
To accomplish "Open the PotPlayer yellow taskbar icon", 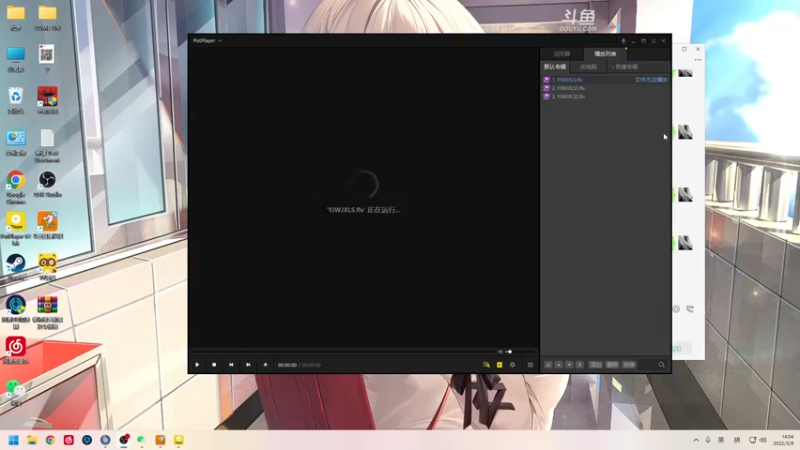I will pyautogui.click(x=179, y=440).
